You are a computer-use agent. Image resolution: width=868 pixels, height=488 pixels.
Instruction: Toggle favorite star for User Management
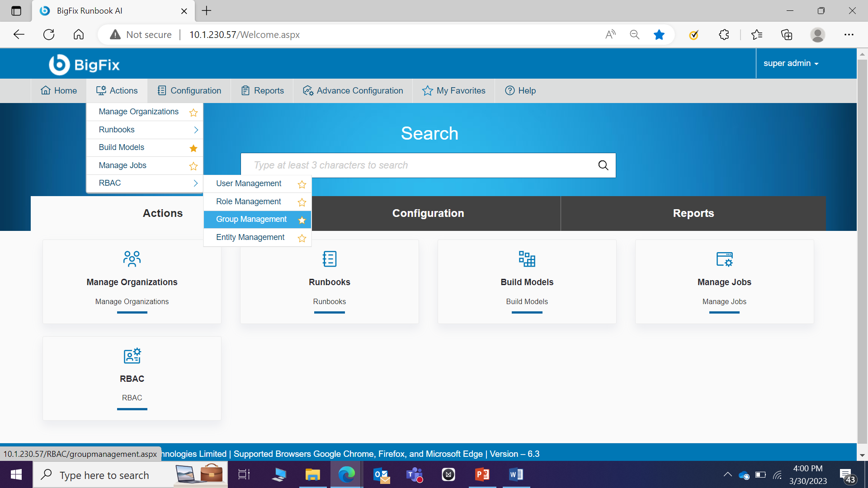pos(302,184)
